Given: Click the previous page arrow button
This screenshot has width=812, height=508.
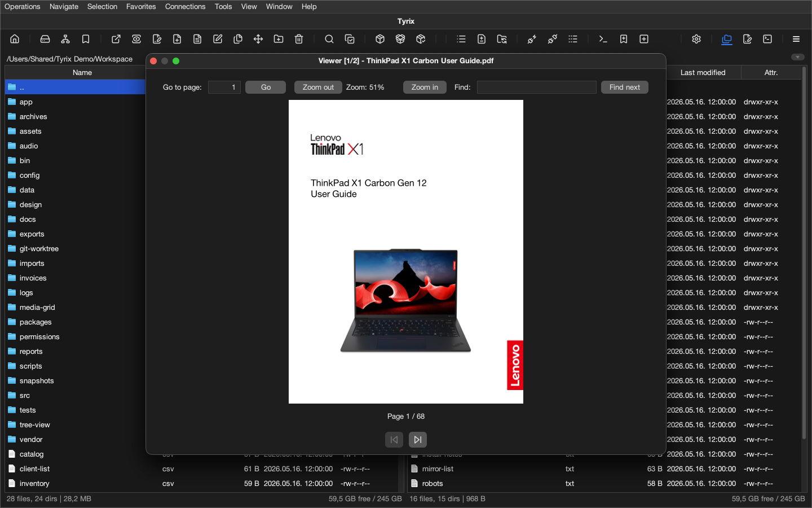Looking at the screenshot, I should coord(394,440).
